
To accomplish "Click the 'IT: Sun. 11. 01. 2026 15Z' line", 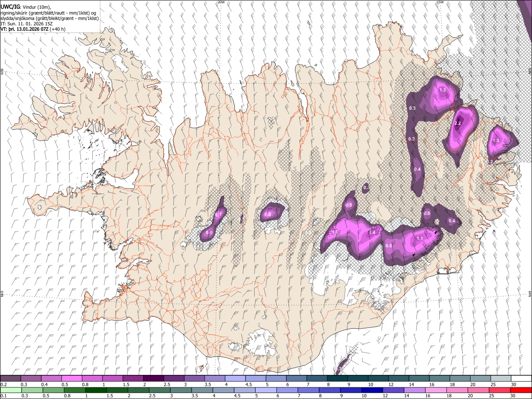I will (x=27, y=24).
